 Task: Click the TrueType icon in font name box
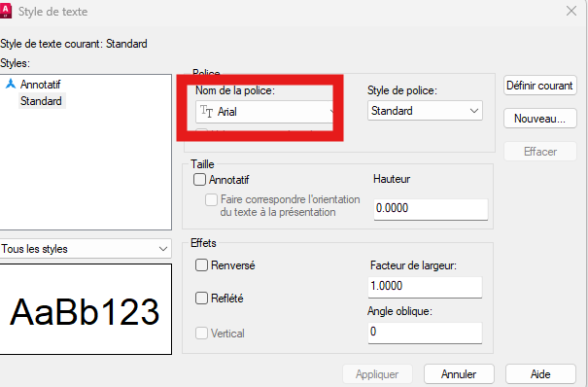tap(206, 112)
